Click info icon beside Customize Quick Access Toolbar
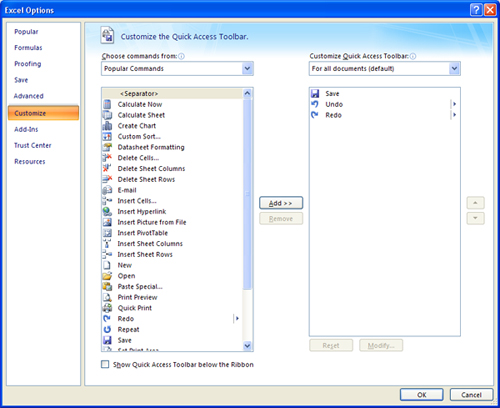 point(413,56)
